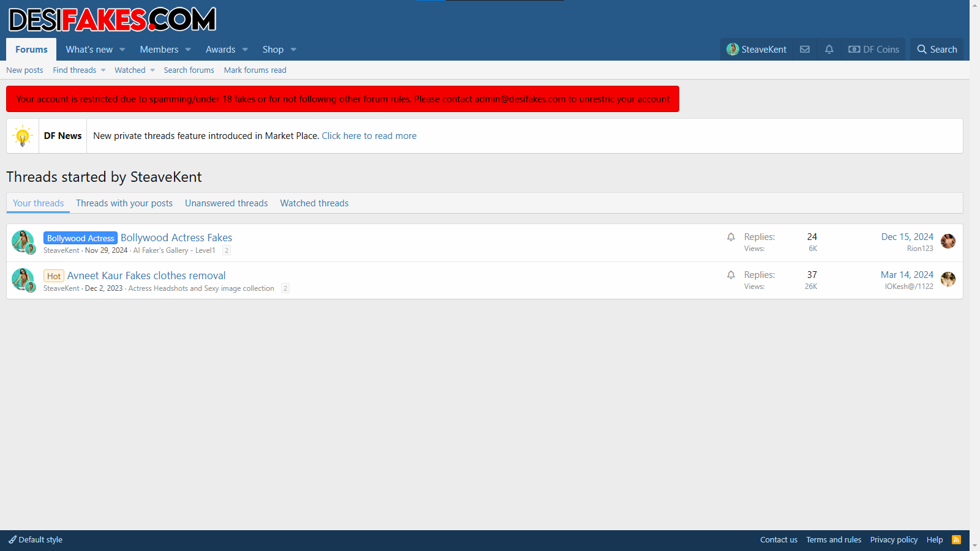Open the What's new menu item
This screenshot has width=980, height=551.
tap(89, 50)
